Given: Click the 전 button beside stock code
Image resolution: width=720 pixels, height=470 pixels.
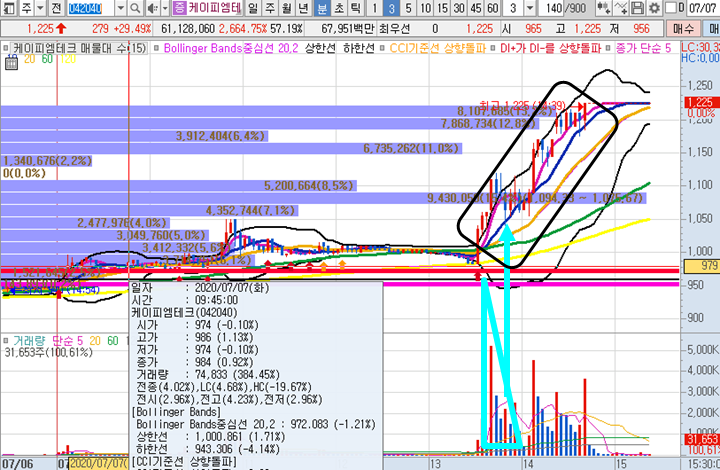Looking at the screenshot, I should pos(56,8).
